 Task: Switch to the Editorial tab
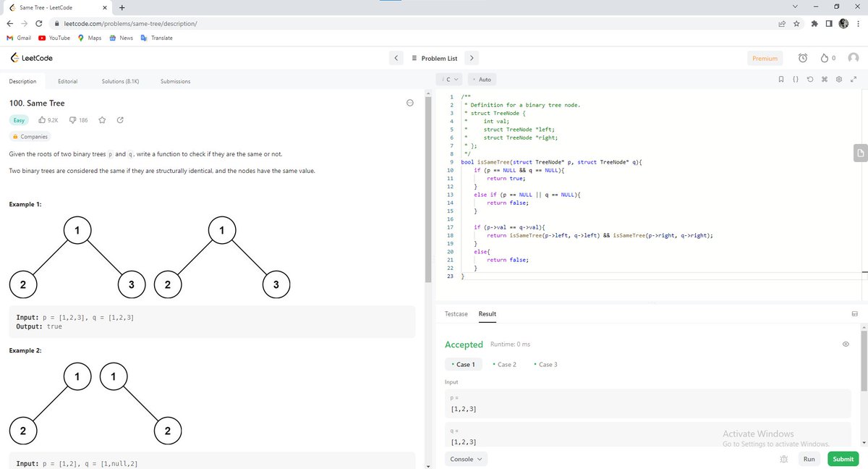[x=67, y=81]
